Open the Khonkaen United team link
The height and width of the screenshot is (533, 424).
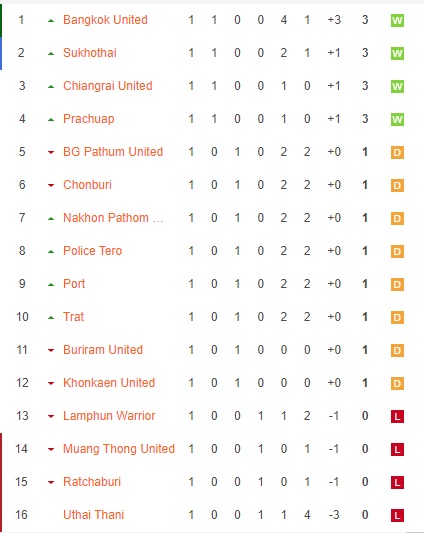tap(109, 383)
